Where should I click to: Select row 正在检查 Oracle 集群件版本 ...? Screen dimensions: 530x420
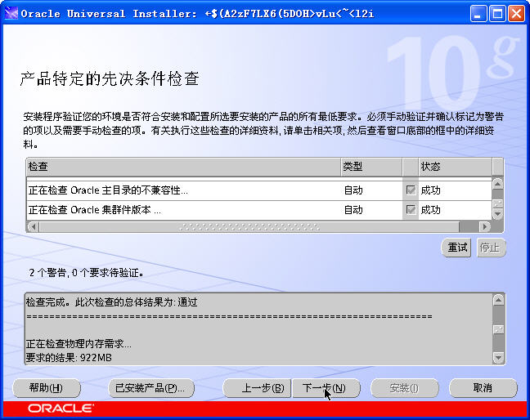[x=259, y=210]
